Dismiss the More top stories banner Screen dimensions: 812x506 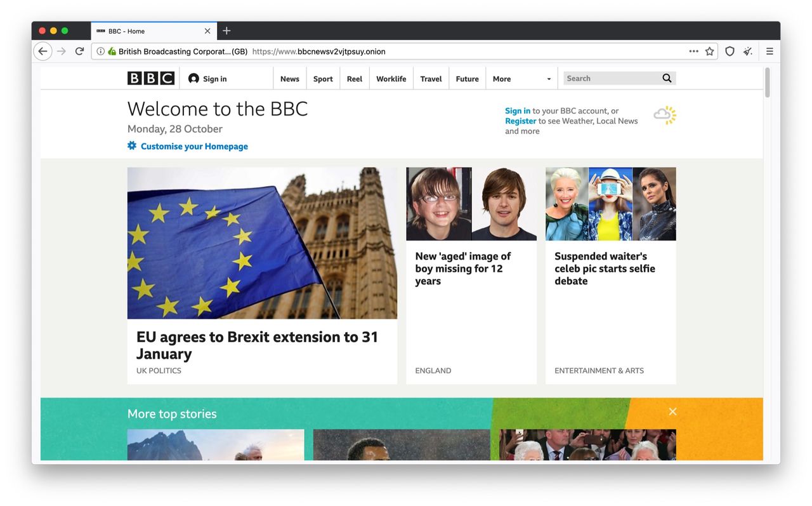tap(672, 411)
